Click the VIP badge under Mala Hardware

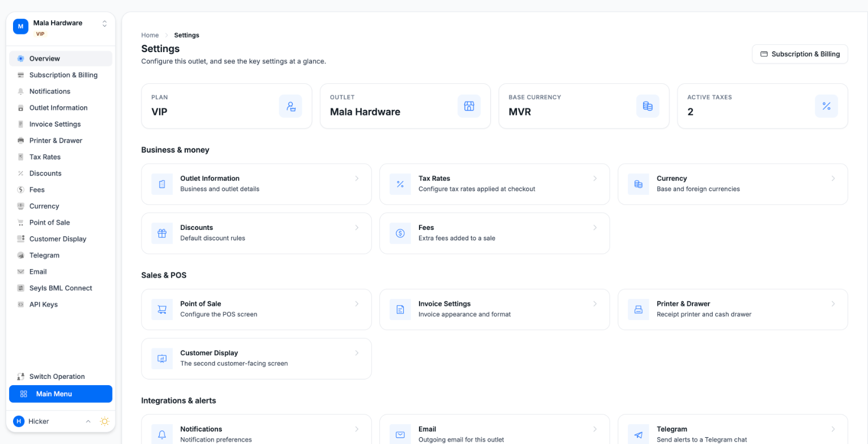(40, 34)
